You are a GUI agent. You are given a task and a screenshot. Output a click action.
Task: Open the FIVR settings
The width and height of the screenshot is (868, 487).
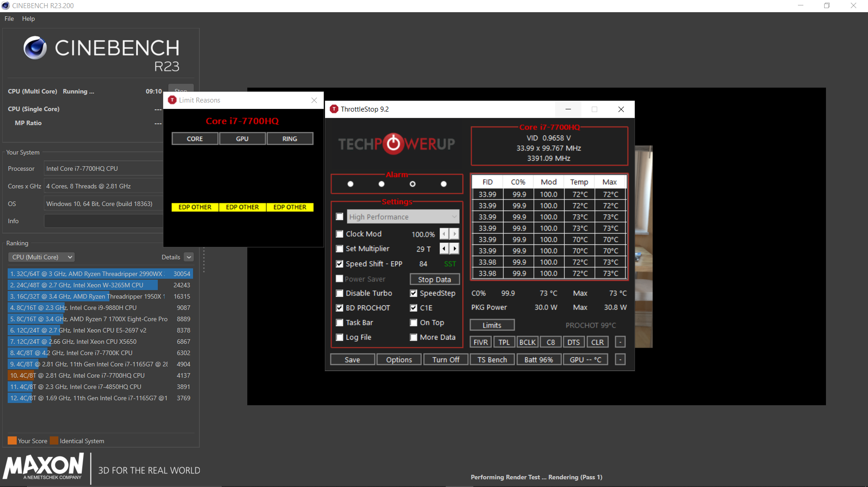coord(481,342)
